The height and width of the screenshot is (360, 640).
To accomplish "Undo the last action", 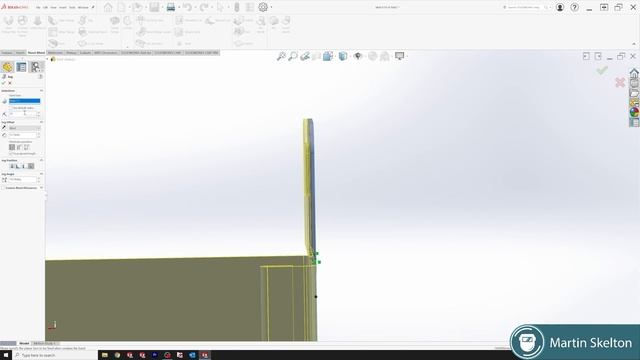I will pyautogui.click(x=187, y=7).
